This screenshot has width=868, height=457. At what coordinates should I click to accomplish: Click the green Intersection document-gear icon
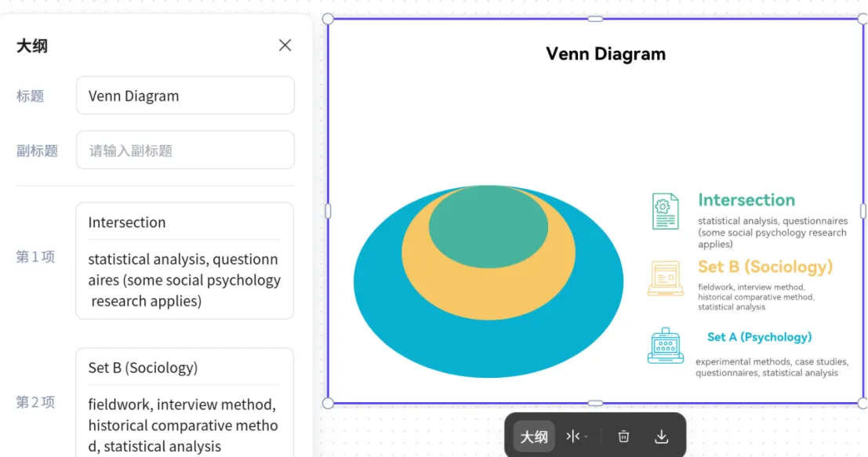coord(665,211)
